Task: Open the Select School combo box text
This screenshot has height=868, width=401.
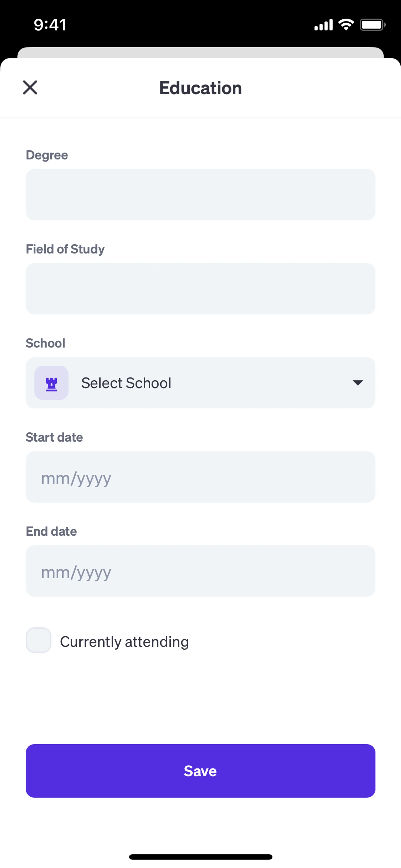Action: (126, 383)
